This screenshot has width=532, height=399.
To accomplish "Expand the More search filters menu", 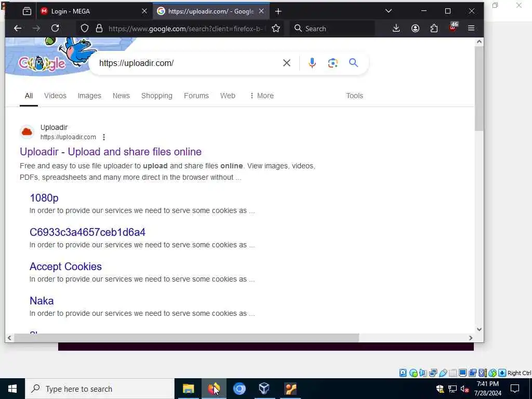I will pos(262,96).
